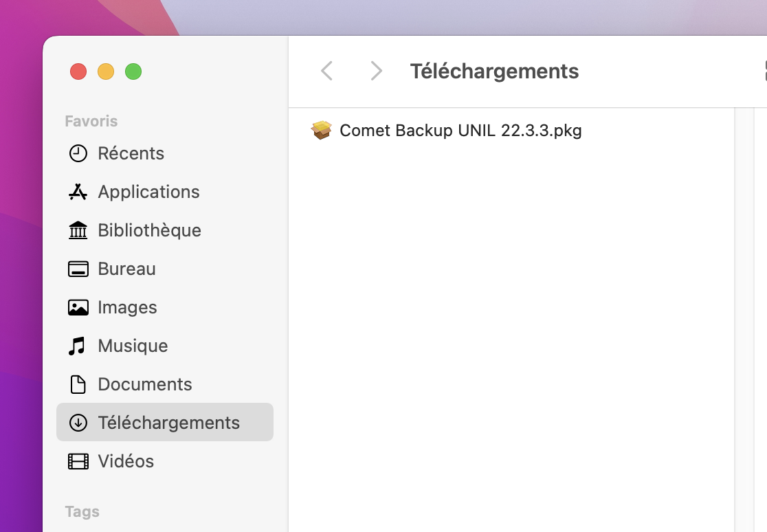Click the Bureau desktop icon
The image size is (767, 532).
point(78,269)
